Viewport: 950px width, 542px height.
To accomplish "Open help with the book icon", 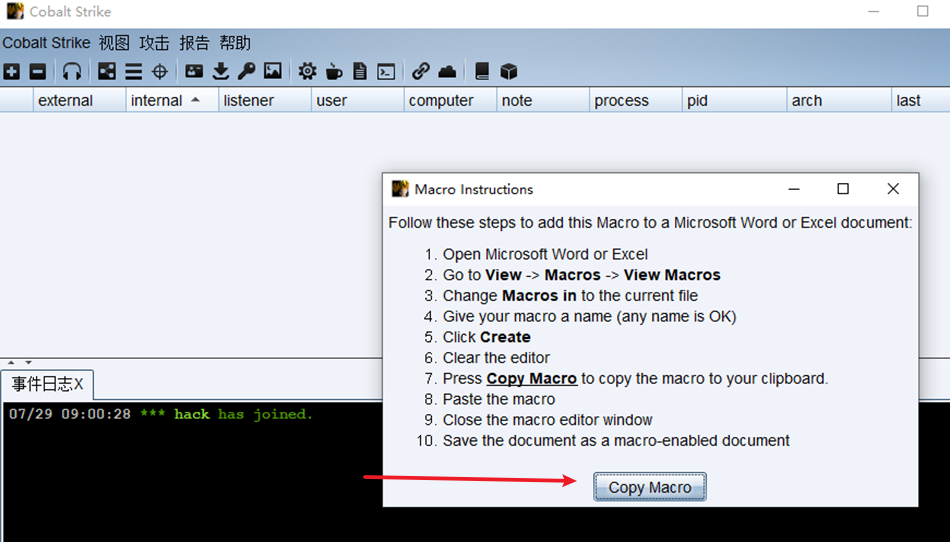I will coord(482,71).
